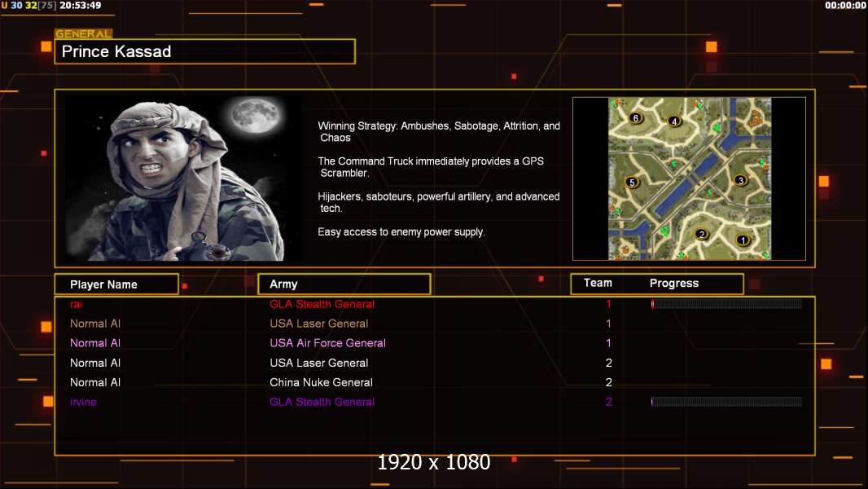Image resolution: width=868 pixels, height=489 pixels.
Task: Click the purple GLA Stealth General army of irvine
Action: [x=322, y=402]
